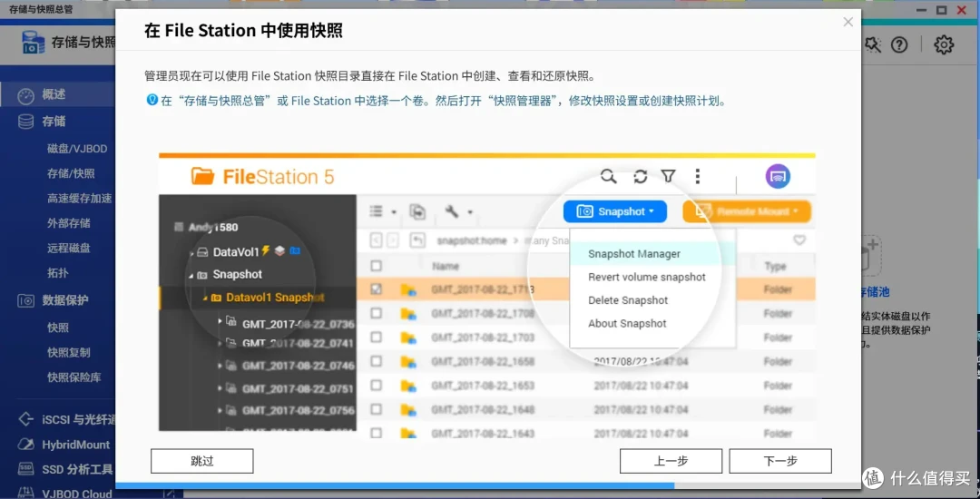Go back with the 上一步 button
Screen dimensions: 980x499
tap(671, 461)
